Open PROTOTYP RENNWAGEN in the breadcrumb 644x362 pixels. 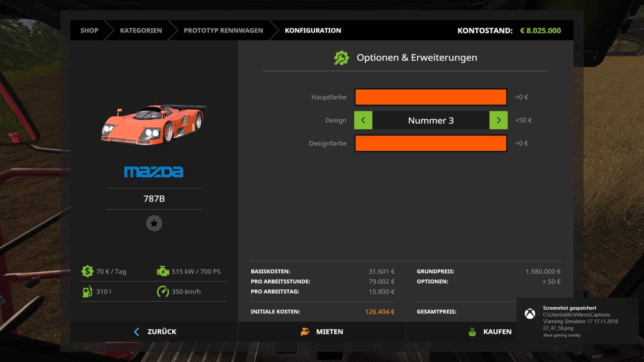[223, 31]
